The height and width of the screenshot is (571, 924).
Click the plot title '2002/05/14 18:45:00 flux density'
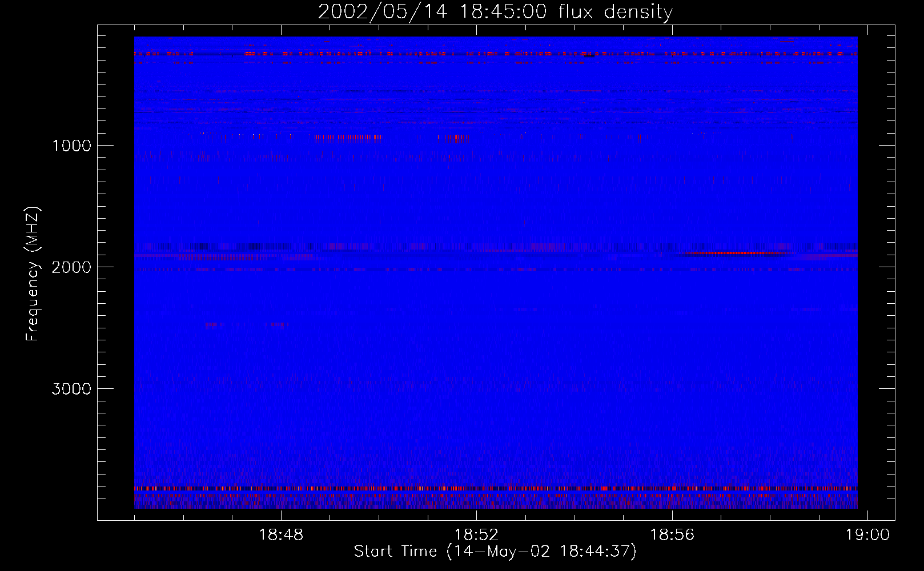pos(495,12)
